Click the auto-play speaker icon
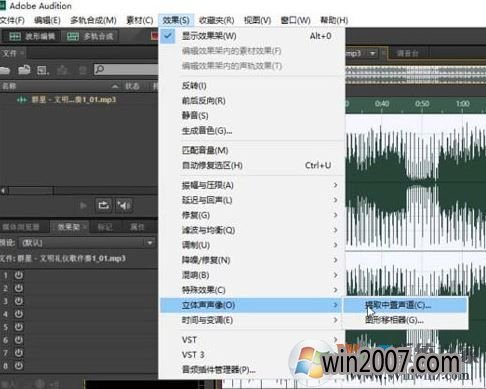Screen dimensions: 486x389 click(124, 205)
